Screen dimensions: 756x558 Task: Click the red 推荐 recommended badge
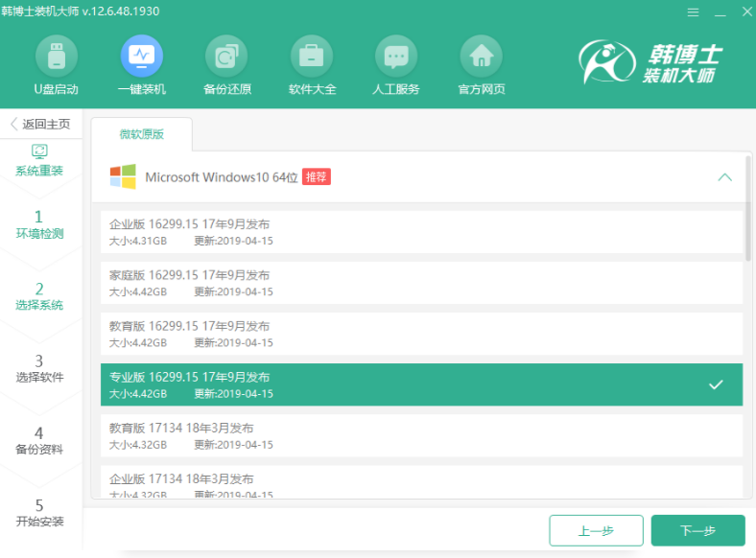pyautogui.click(x=317, y=176)
